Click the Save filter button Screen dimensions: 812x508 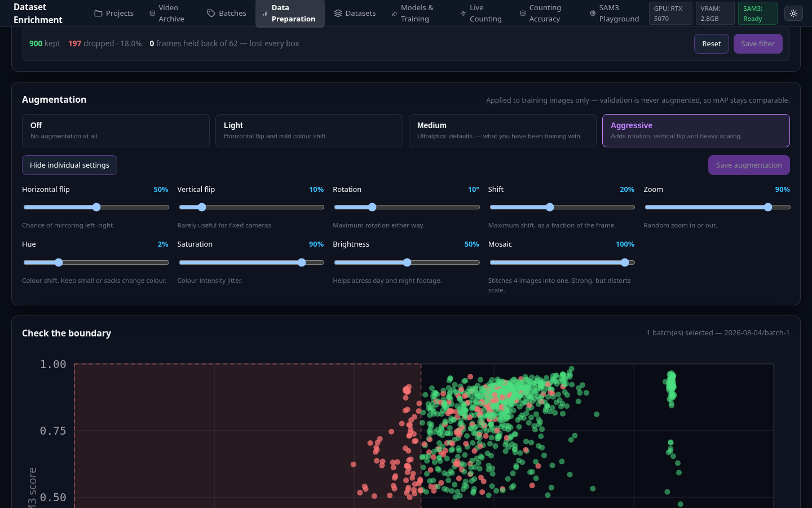click(x=758, y=43)
